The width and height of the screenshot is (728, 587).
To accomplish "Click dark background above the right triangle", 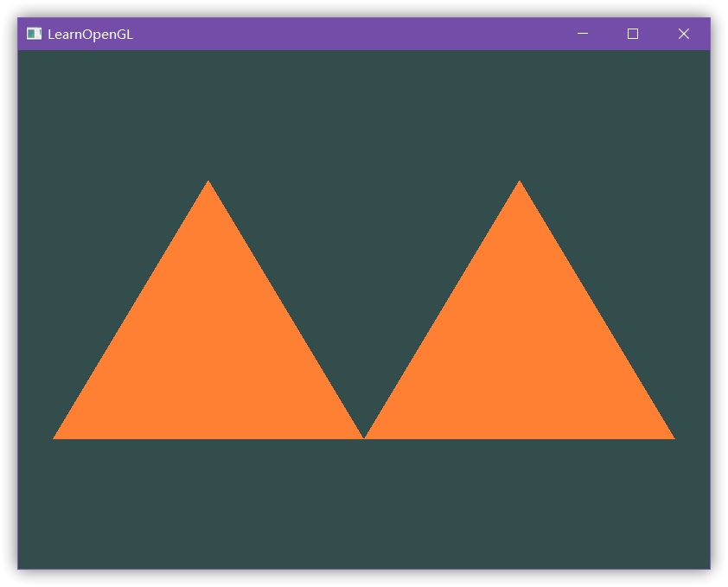I will (x=520, y=112).
